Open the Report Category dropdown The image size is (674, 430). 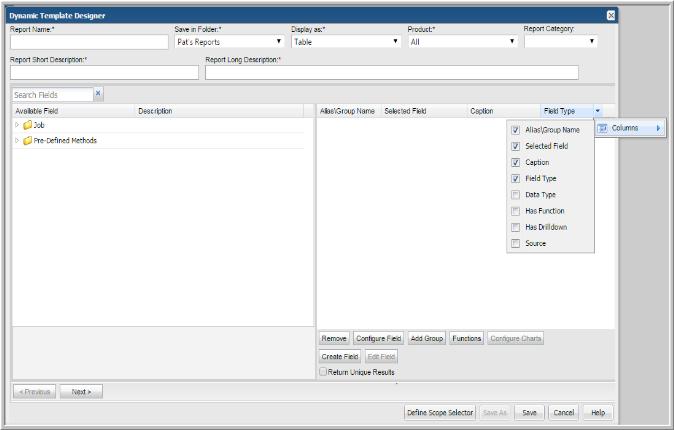click(592, 42)
